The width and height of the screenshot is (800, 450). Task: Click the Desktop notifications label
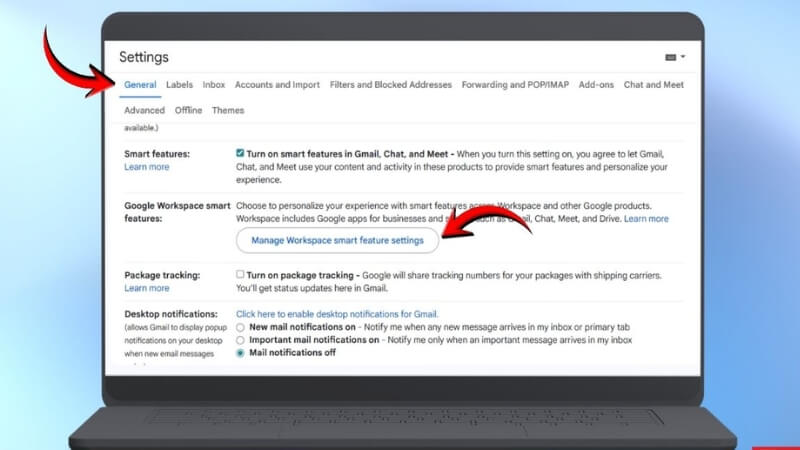point(171,314)
